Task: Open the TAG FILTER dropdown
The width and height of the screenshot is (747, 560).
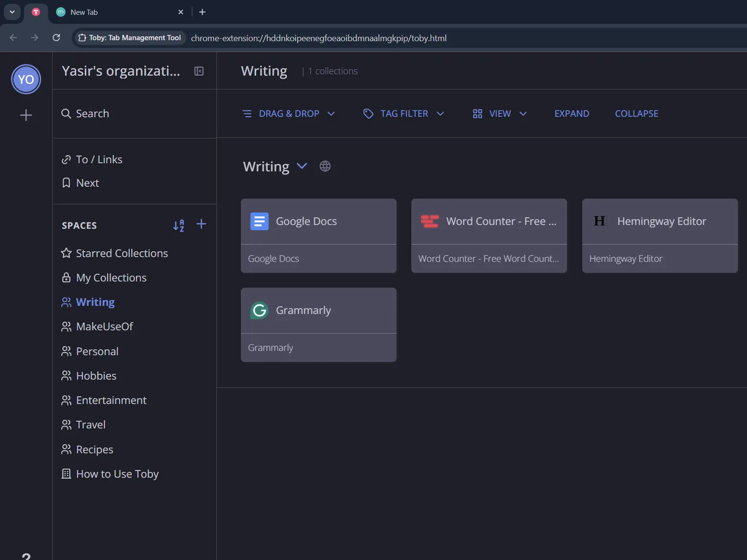Action: click(x=440, y=113)
